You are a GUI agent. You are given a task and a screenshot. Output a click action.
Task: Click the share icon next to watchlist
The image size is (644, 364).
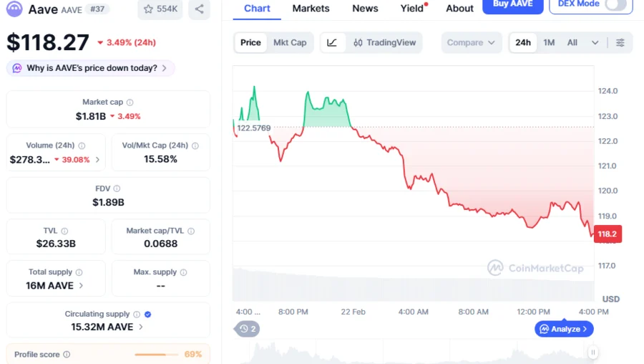199,9
